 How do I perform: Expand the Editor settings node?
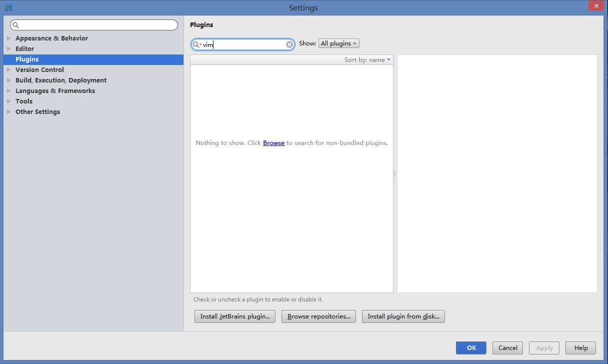(8, 48)
